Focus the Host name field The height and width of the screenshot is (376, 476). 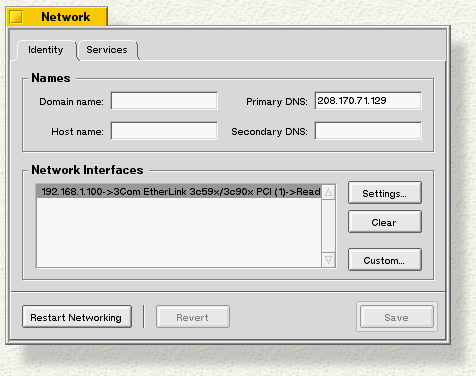[164, 131]
